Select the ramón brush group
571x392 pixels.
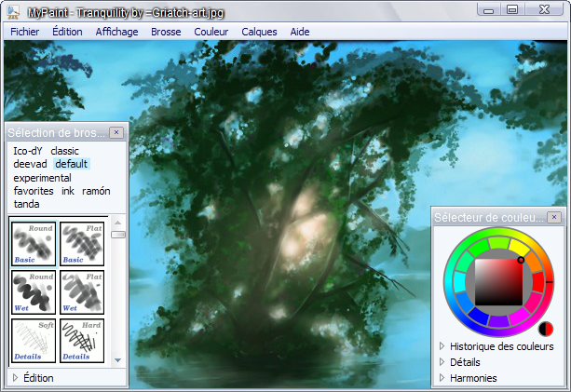pyautogui.click(x=96, y=191)
